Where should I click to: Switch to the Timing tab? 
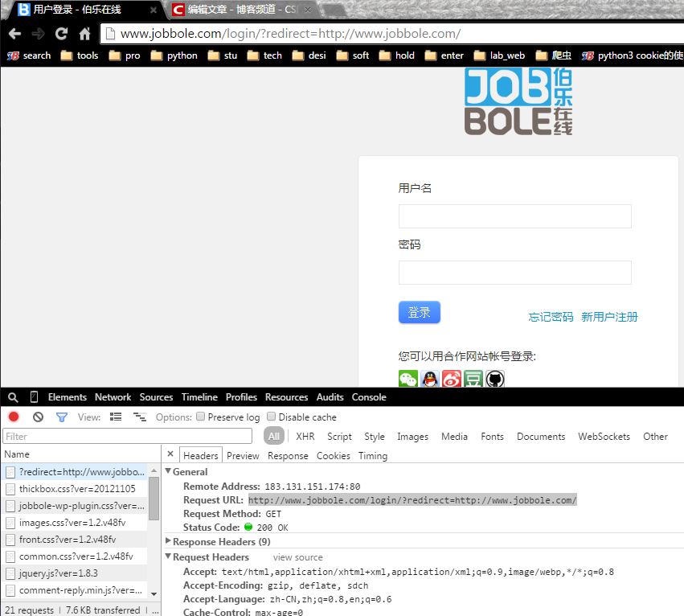point(373,456)
